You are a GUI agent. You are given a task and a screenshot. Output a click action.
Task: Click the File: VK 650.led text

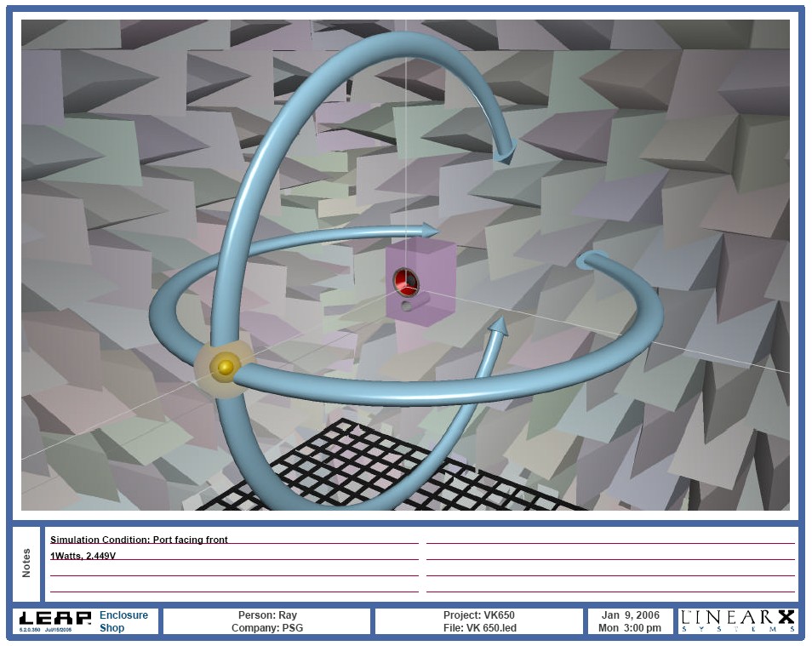click(478, 629)
